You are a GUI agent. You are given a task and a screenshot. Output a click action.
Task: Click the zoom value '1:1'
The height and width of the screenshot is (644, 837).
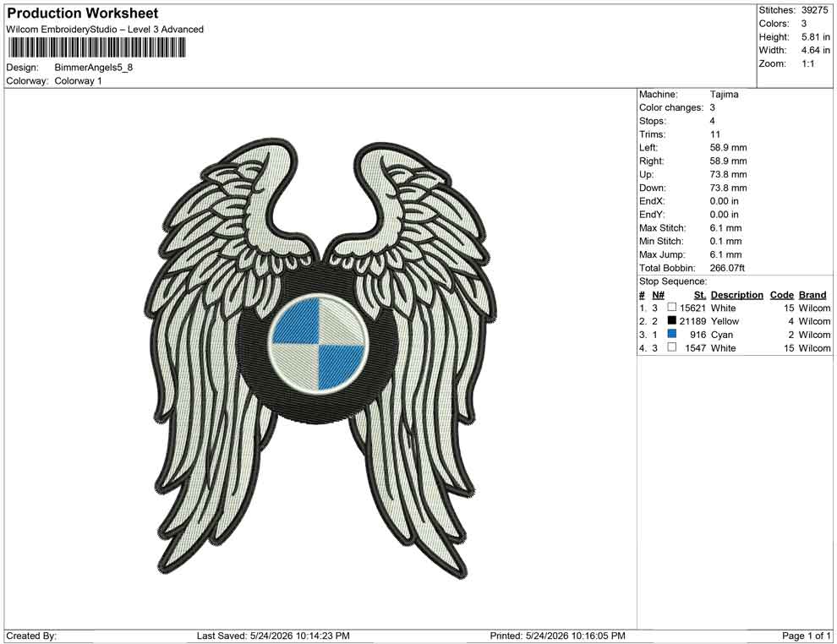[808, 63]
